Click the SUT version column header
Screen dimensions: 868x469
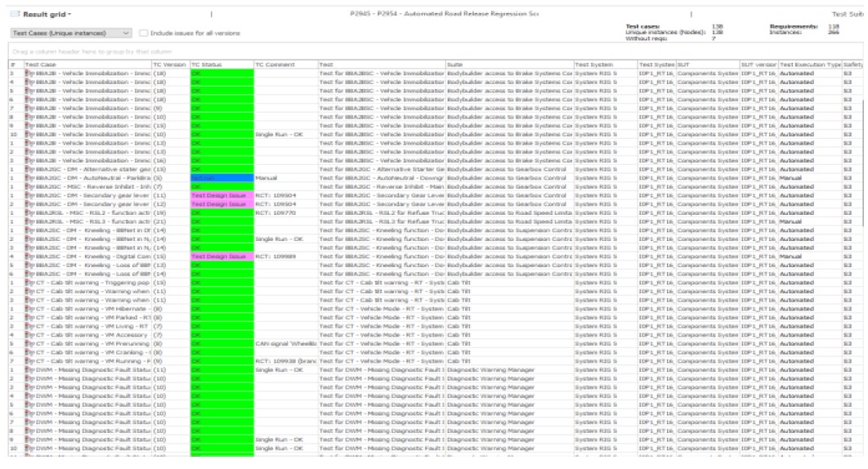[759, 65]
